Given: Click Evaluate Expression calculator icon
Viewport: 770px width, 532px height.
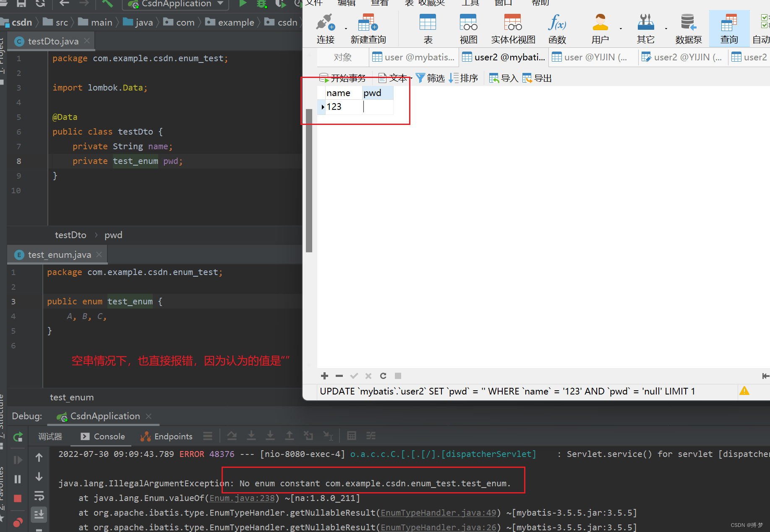Looking at the screenshot, I should point(352,436).
